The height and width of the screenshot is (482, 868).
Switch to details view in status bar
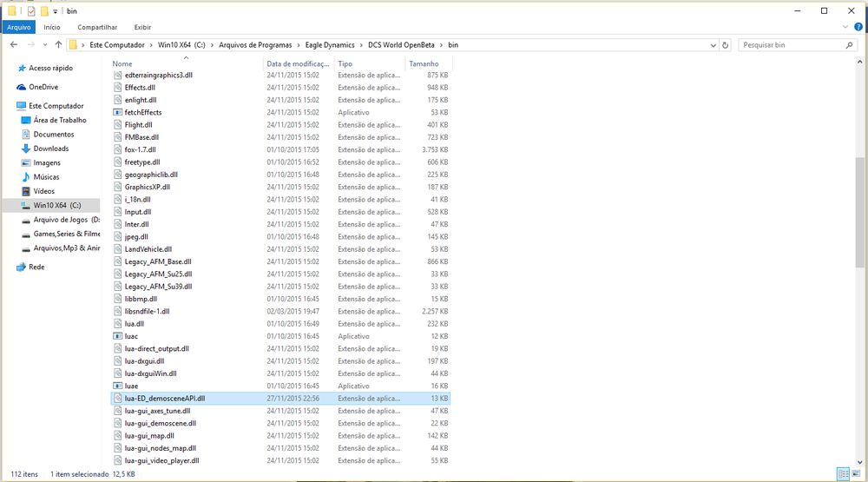pos(843,473)
